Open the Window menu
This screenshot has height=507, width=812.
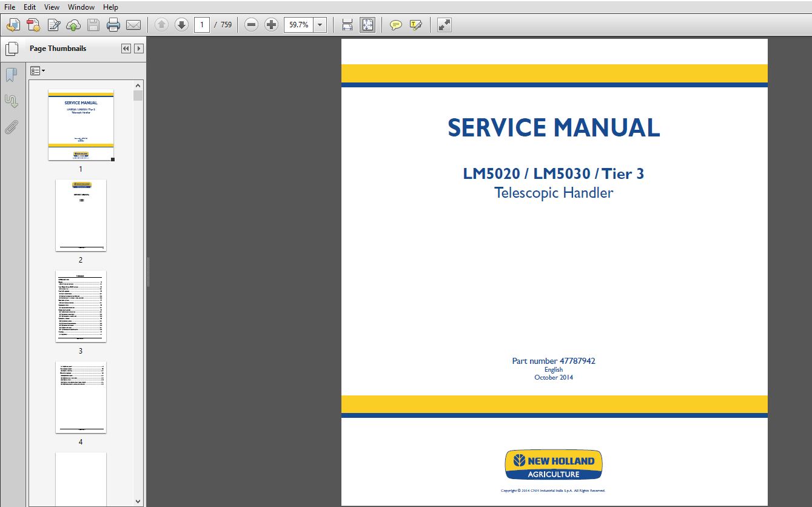(x=81, y=7)
